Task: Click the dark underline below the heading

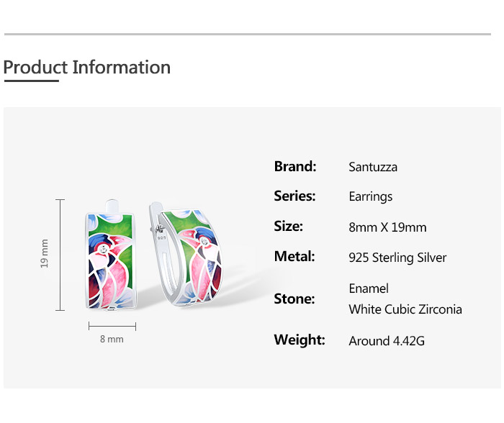Action: [31, 81]
